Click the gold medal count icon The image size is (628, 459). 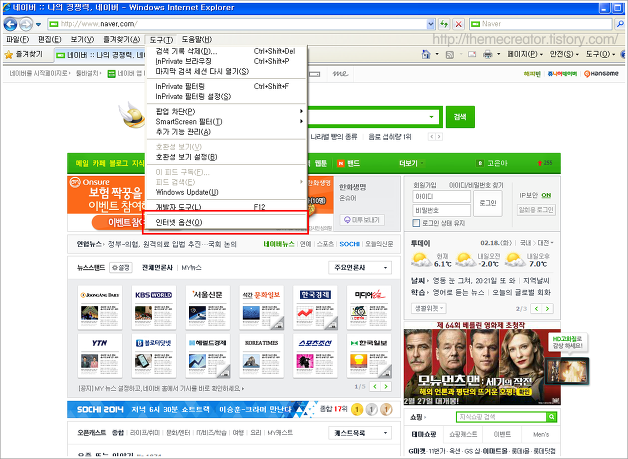[x=357, y=410]
